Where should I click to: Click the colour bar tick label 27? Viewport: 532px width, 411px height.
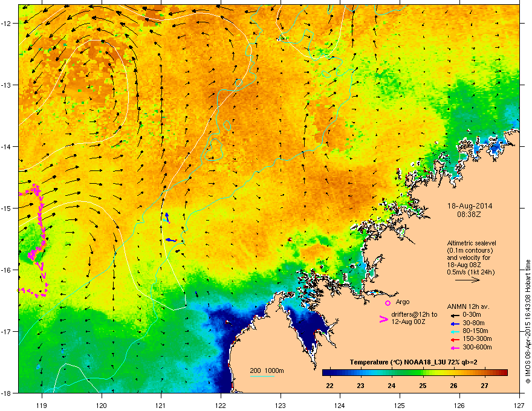click(x=484, y=386)
